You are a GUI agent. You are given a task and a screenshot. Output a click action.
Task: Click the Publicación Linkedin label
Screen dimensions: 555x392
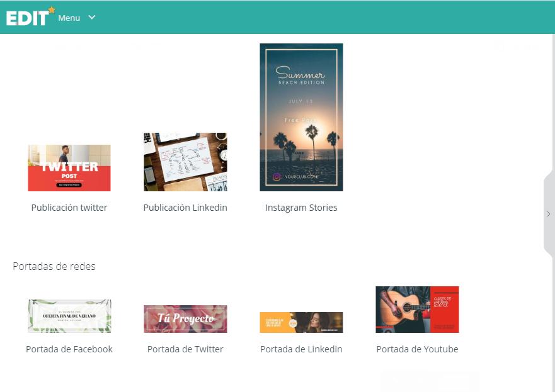pyautogui.click(x=185, y=208)
